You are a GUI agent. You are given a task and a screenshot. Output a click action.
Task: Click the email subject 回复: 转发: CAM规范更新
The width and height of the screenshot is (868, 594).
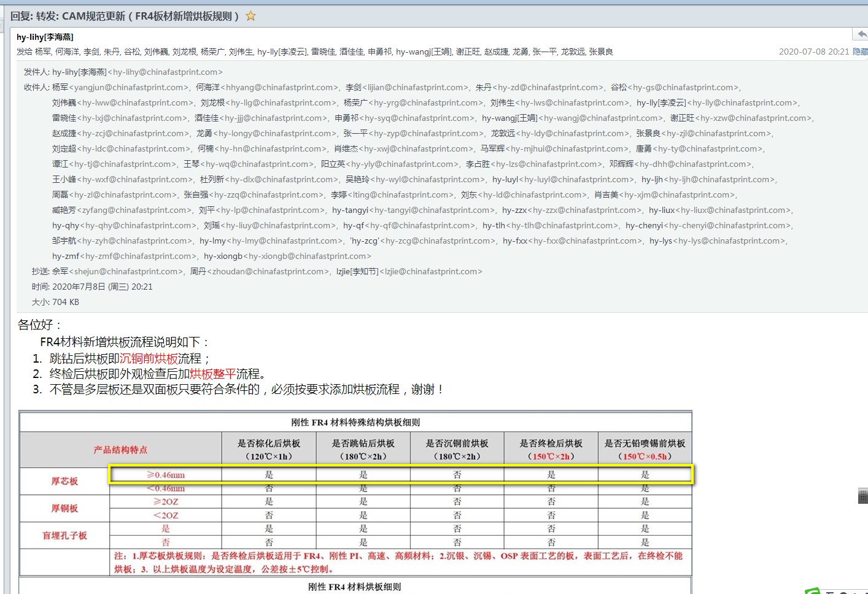(124, 17)
